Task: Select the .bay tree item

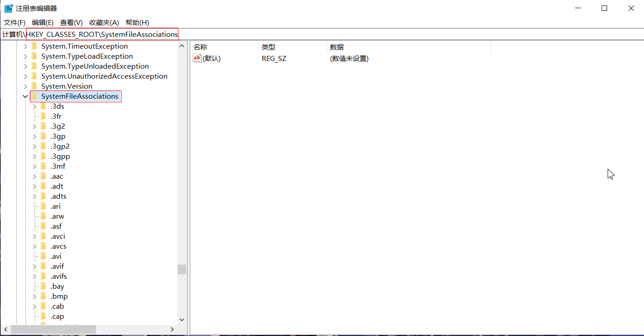Action: (x=57, y=286)
